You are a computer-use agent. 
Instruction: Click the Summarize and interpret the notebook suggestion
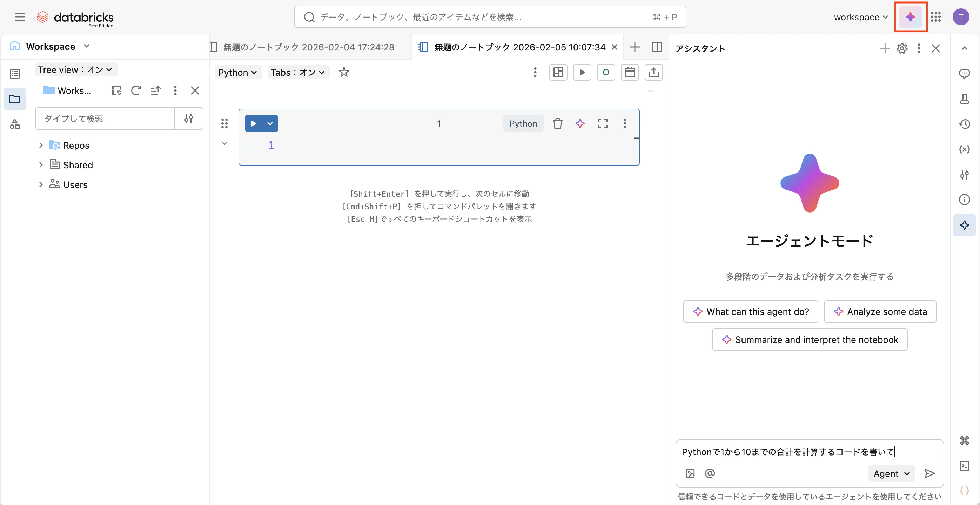[809, 339]
